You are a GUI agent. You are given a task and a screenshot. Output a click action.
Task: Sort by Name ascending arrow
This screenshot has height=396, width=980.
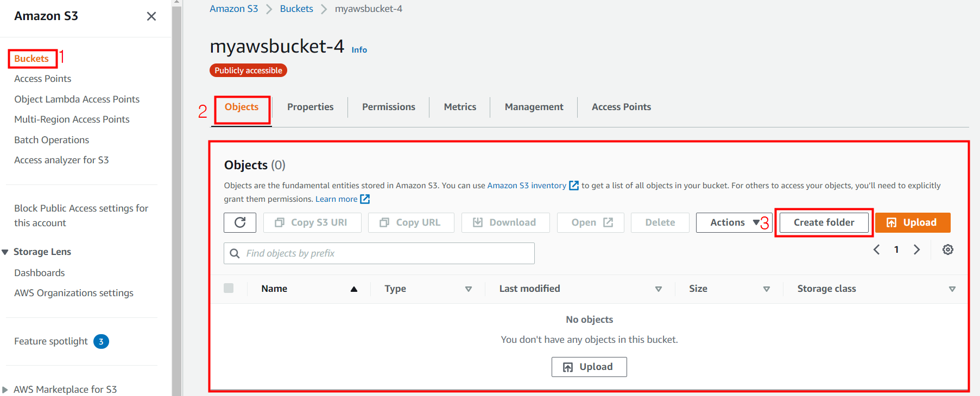(354, 289)
